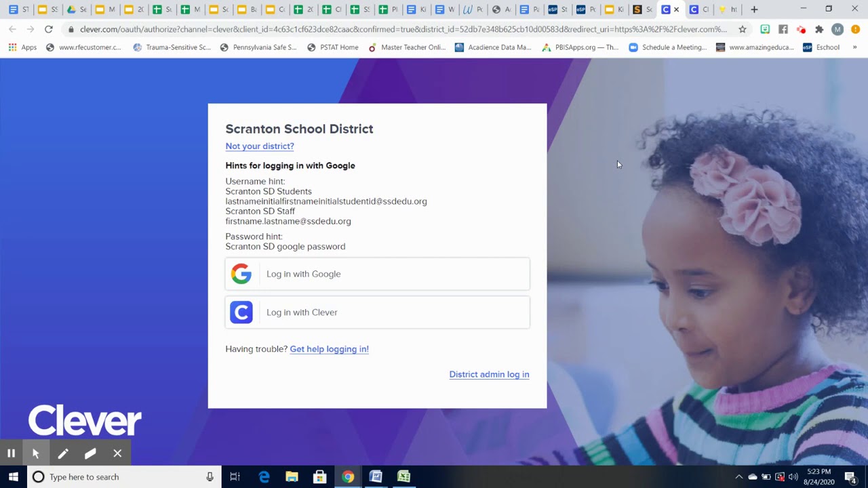Switch to the second Clever tab
868x488 pixels.
pyautogui.click(x=698, y=9)
